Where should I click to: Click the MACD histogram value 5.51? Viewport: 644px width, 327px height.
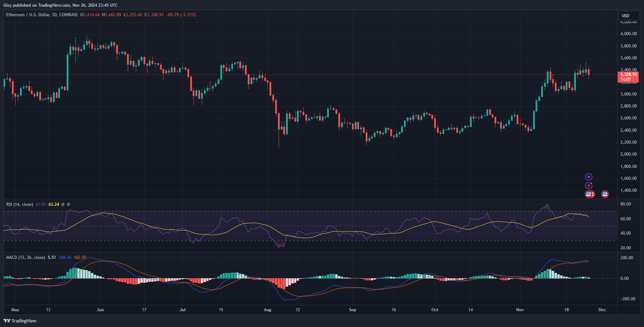pyautogui.click(x=52, y=257)
